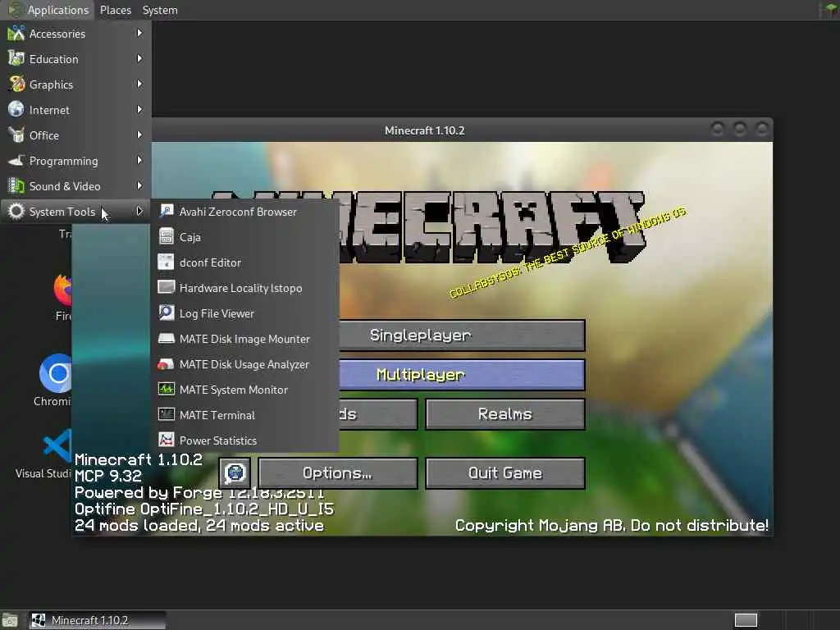Expand the Office submenu arrow
Screen dimensions: 840x630
click(x=139, y=135)
